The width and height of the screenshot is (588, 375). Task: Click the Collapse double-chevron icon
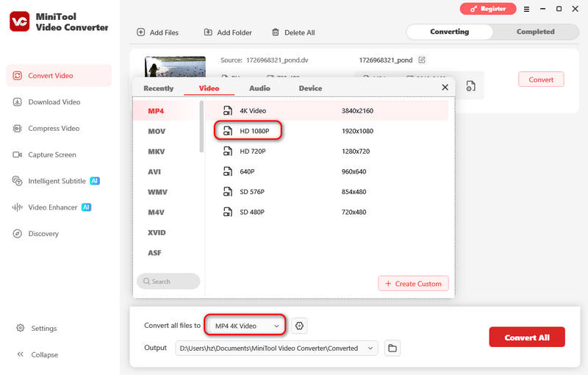[x=21, y=354]
